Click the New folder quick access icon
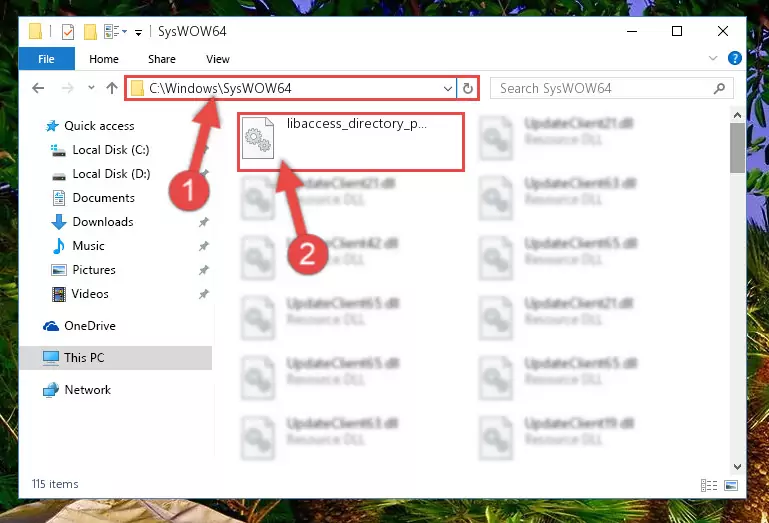Viewport: 769px width, 523px height. [90, 32]
